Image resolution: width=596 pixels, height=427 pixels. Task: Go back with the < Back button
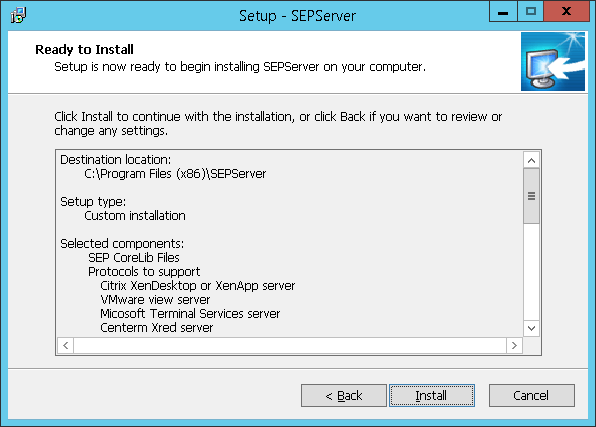point(344,395)
